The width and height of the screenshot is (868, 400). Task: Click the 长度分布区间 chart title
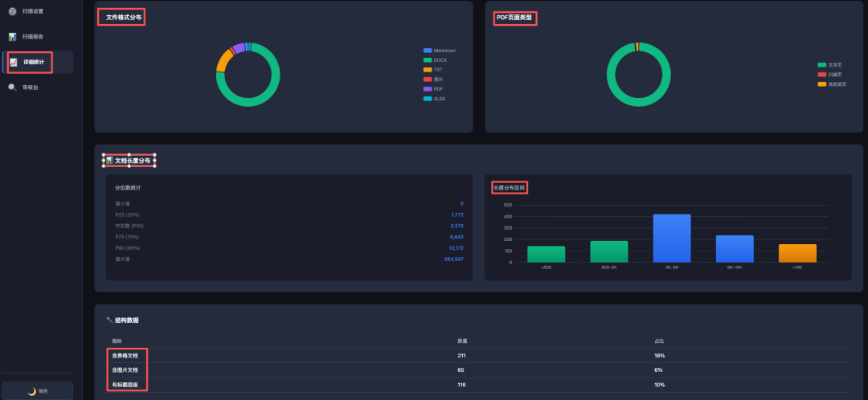click(510, 188)
